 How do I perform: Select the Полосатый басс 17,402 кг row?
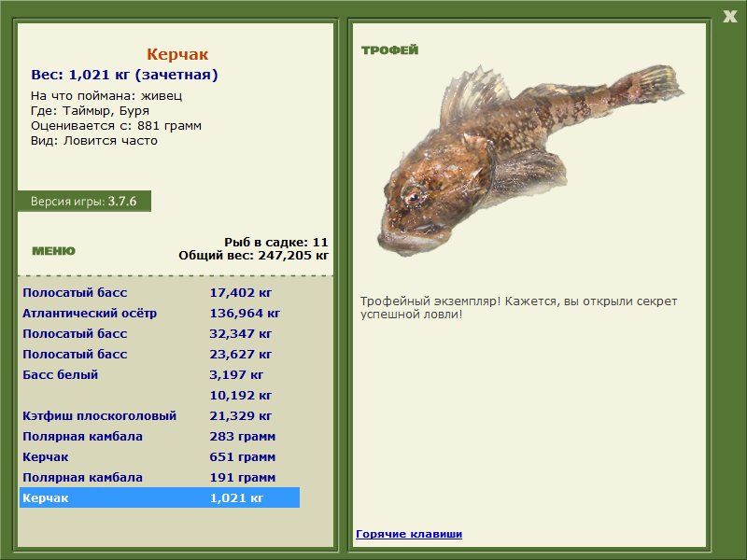[x=160, y=292]
